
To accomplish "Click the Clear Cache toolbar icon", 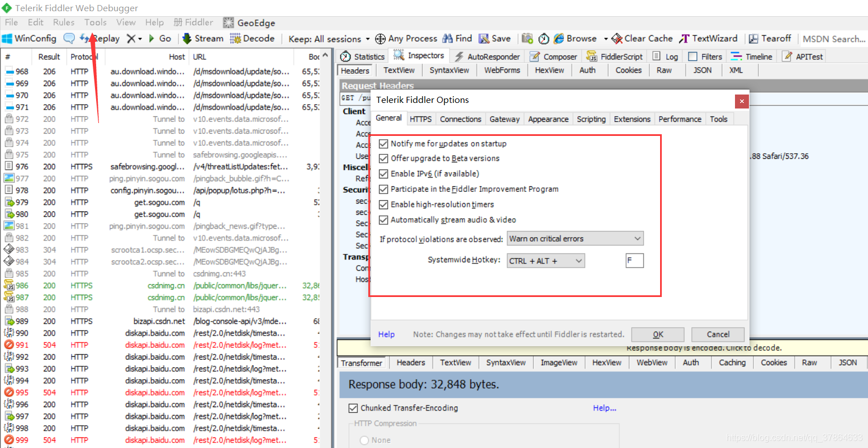I will [x=617, y=39].
